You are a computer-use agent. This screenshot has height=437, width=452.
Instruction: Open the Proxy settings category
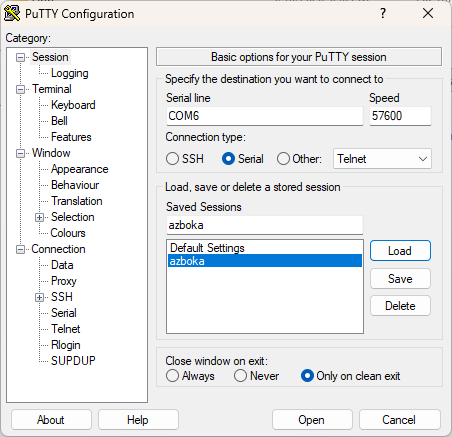[x=64, y=281]
